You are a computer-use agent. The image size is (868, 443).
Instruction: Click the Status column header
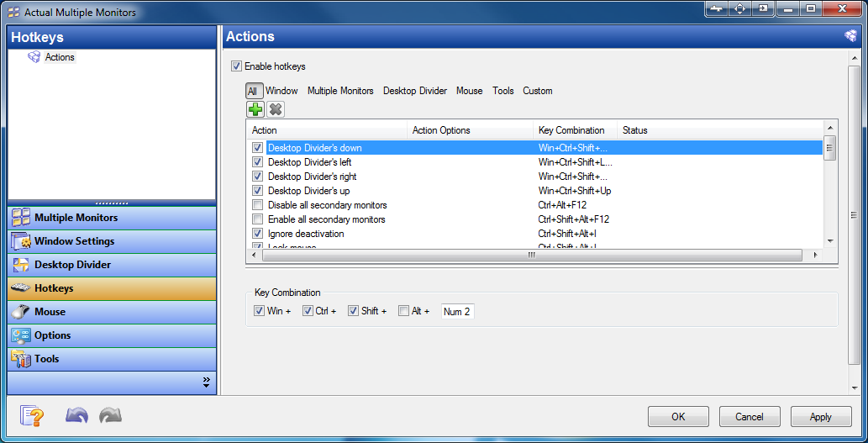pyautogui.click(x=719, y=130)
